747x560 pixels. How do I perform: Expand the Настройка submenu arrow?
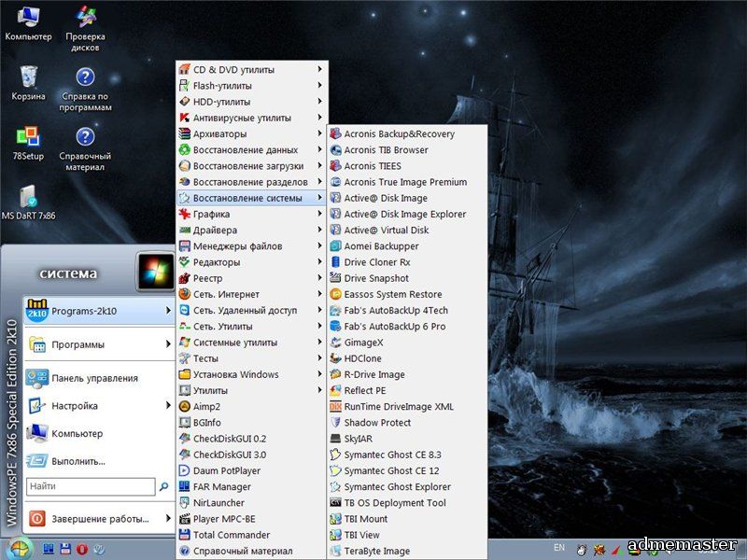click(168, 405)
